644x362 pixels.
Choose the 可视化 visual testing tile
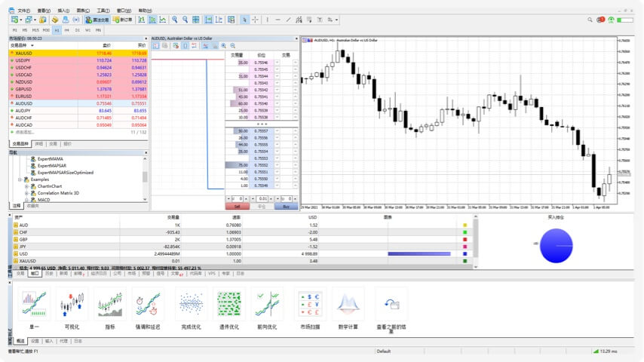point(72,311)
